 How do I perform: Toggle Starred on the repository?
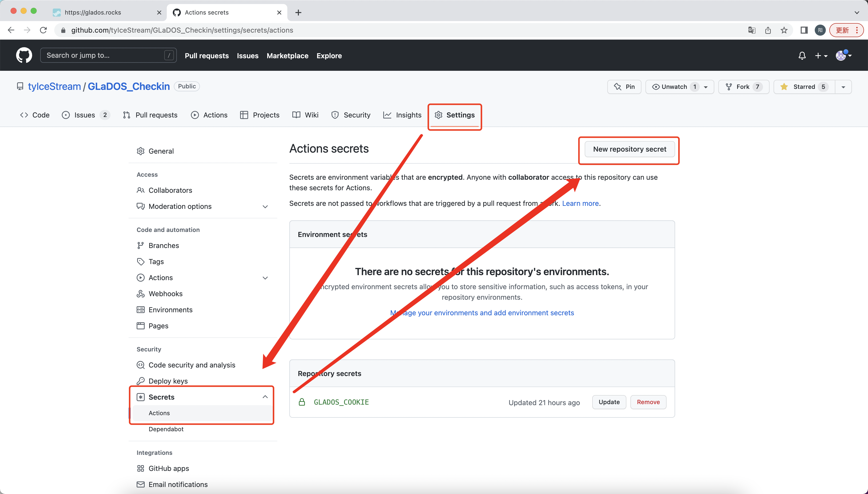coord(803,87)
